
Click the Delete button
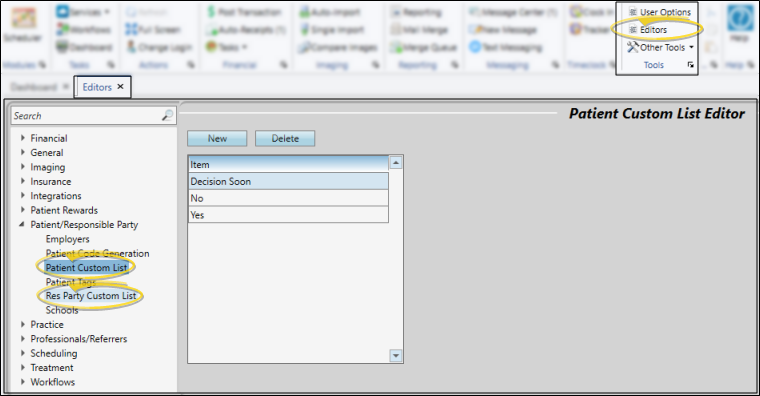[285, 139]
